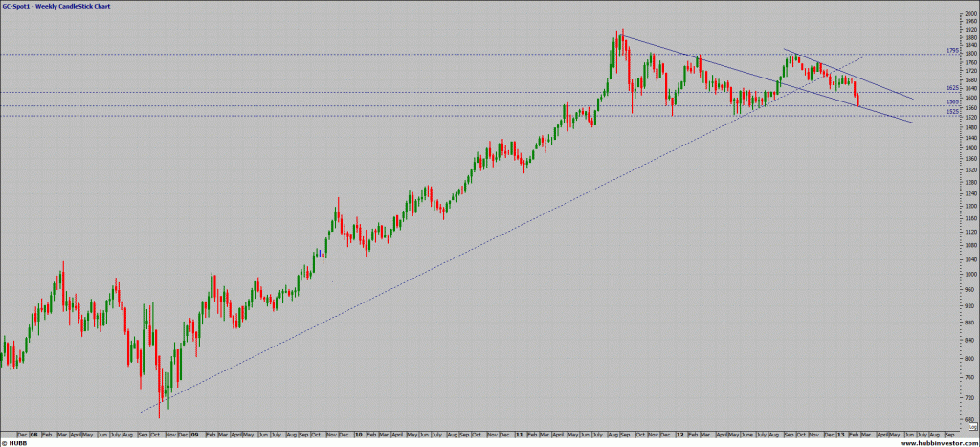Click the 1795 resistance level label
This screenshot has height=447, width=980.
pyautogui.click(x=952, y=50)
